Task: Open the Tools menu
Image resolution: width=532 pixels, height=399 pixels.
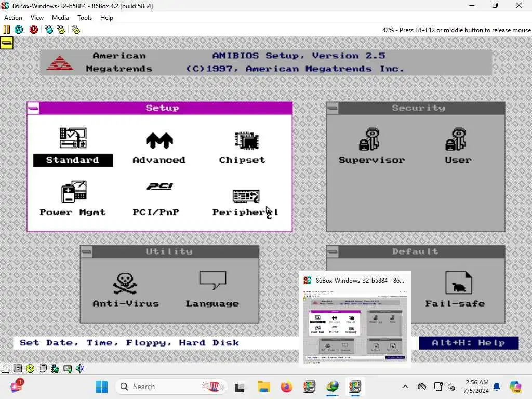Action: click(85, 18)
